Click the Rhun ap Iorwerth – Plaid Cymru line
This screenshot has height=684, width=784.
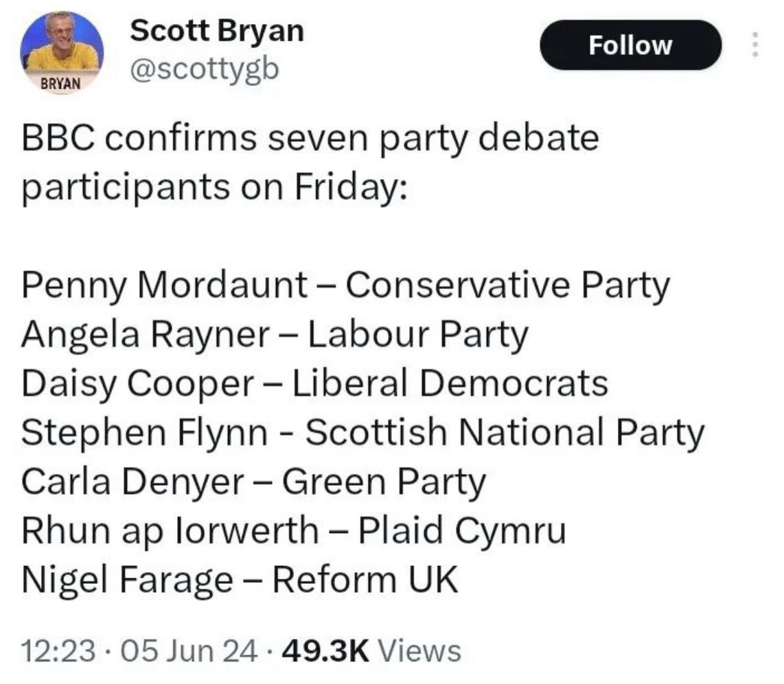tap(294, 530)
